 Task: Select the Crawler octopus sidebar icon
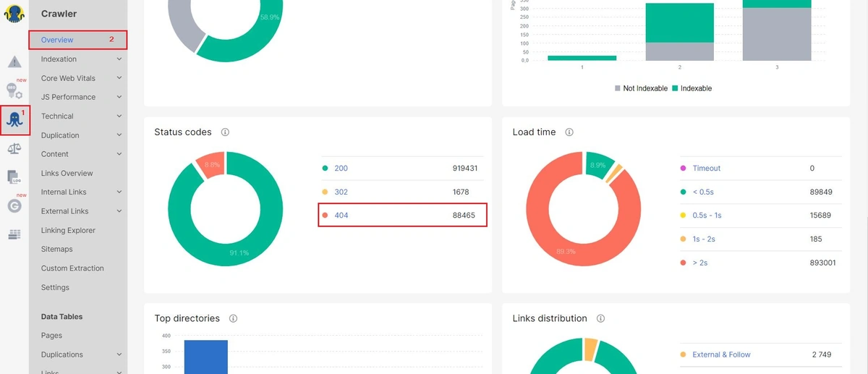[x=14, y=119]
